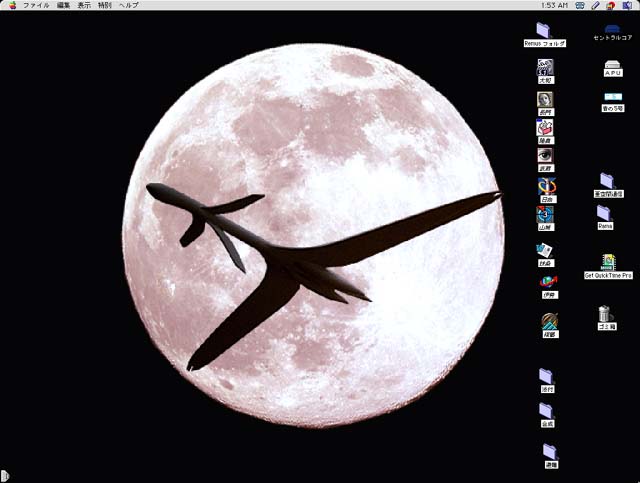Open the 特別 menu
This screenshot has height=483, width=640.
pos(105,5)
